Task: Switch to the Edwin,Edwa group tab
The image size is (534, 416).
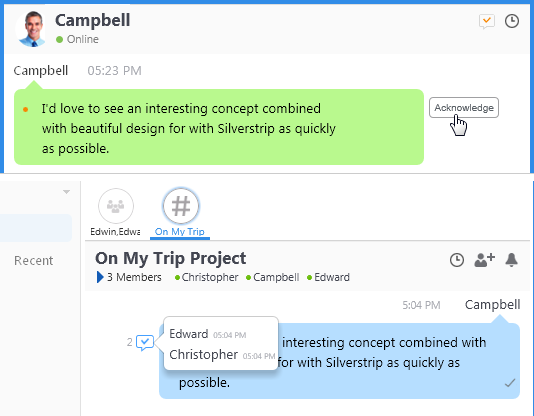Action: point(115,231)
